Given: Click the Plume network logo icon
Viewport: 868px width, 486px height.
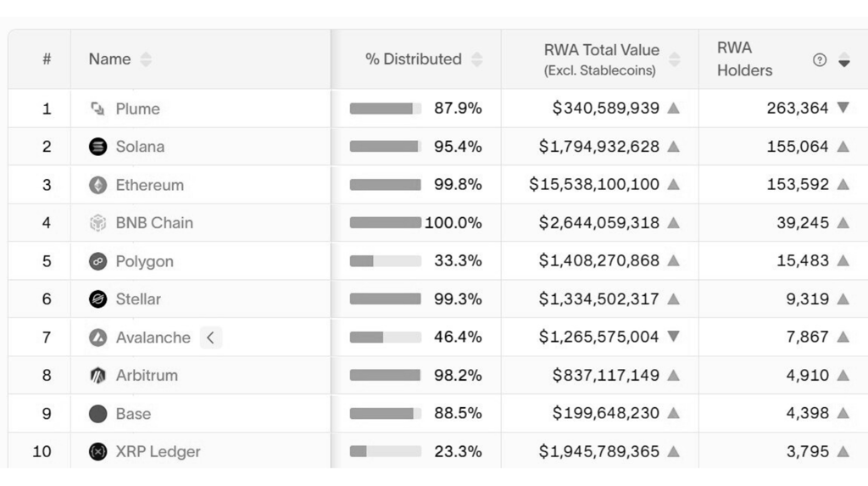Looking at the screenshot, I should tap(98, 109).
